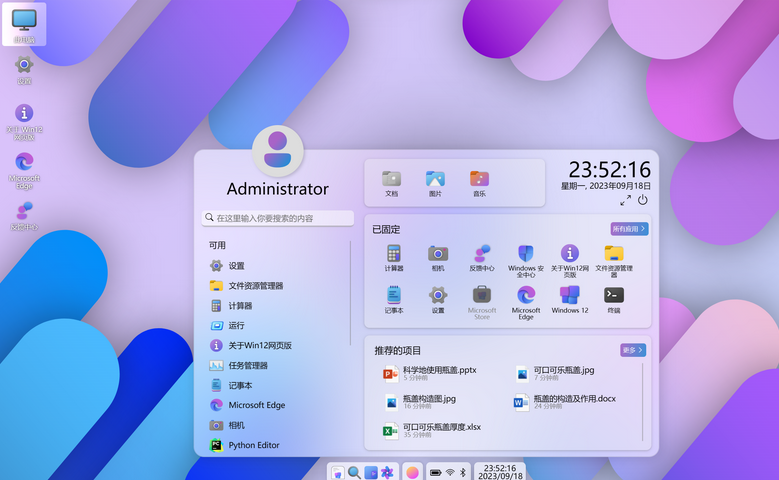Select 记事本 in the 可用 list
The image size is (779, 480).
click(x=277, y=385)
